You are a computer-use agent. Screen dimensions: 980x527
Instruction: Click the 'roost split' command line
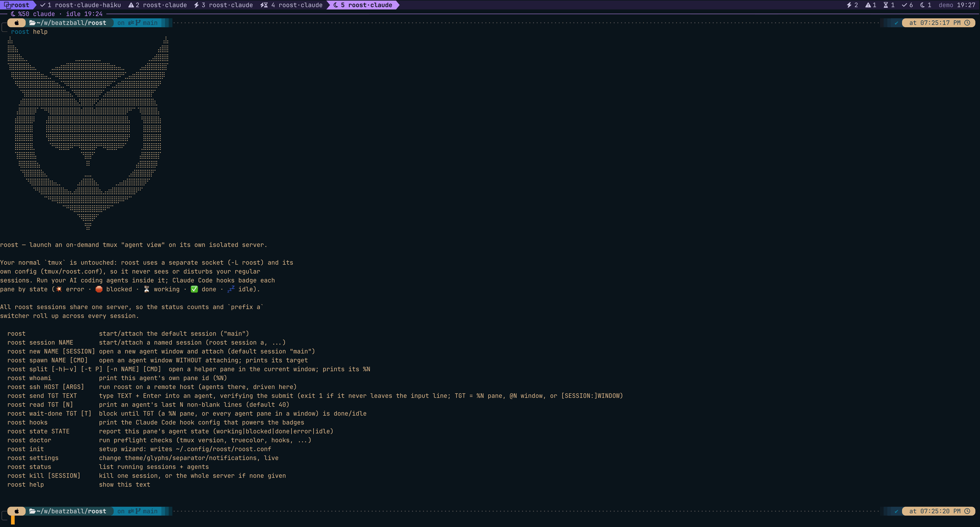pos(189,369)
